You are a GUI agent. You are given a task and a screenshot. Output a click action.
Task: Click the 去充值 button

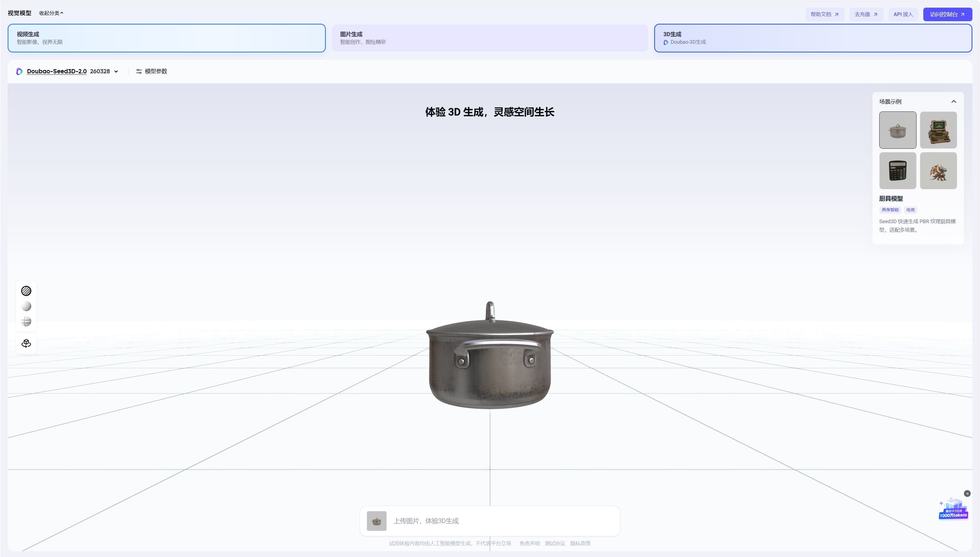(866, 14)
